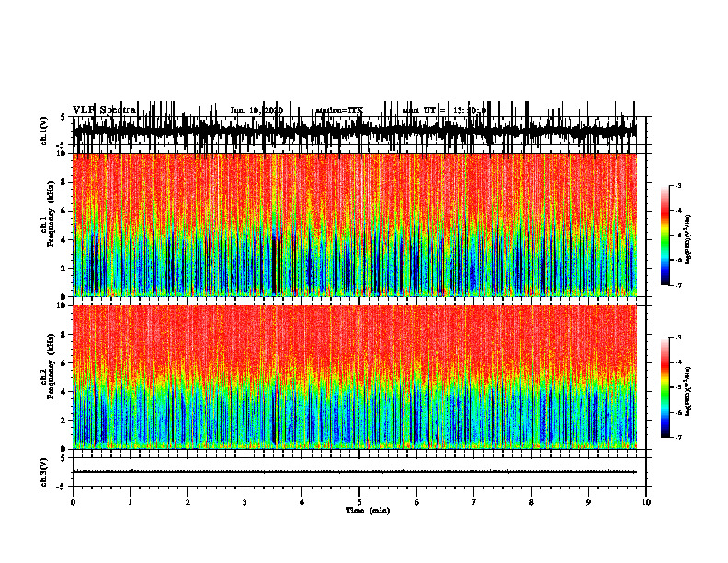The height and width of the screenshot is (563, 728).
Task: Click the "station=ITK" header text
Action: [x=339, y=110]
